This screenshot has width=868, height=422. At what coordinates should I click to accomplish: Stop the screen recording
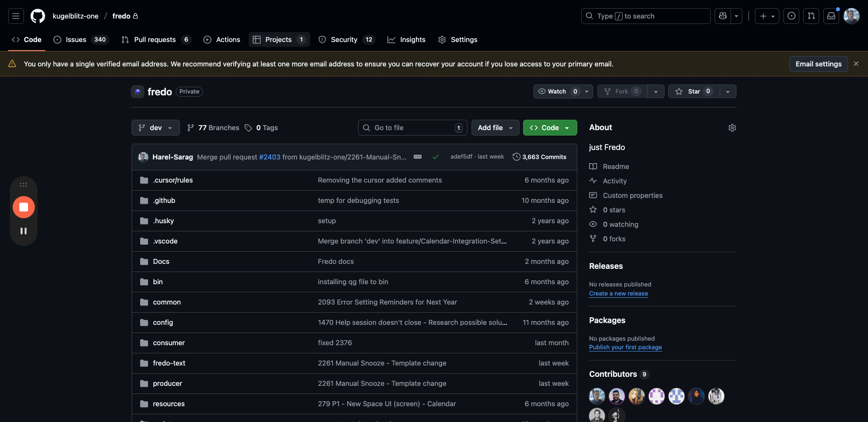(24, 207)
